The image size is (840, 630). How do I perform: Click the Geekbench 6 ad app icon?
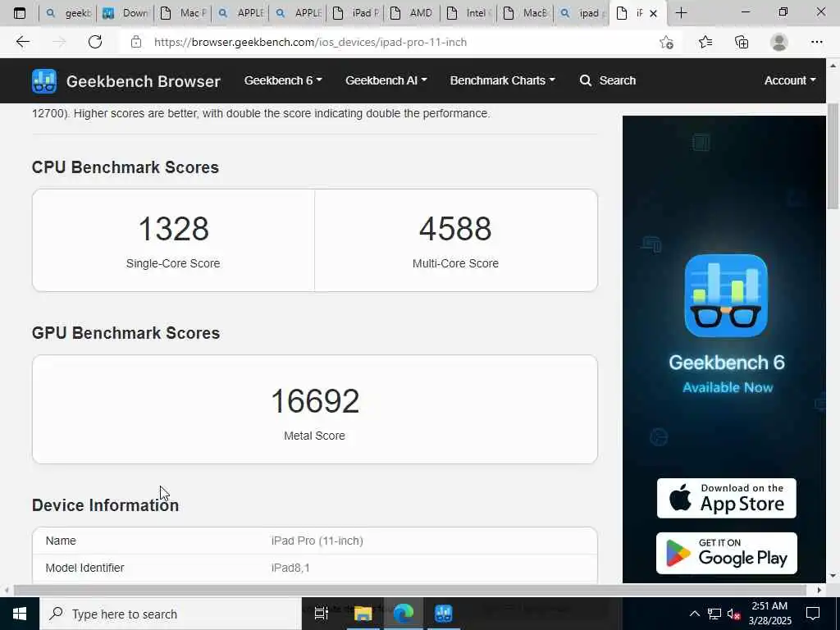tap(726, 295)
